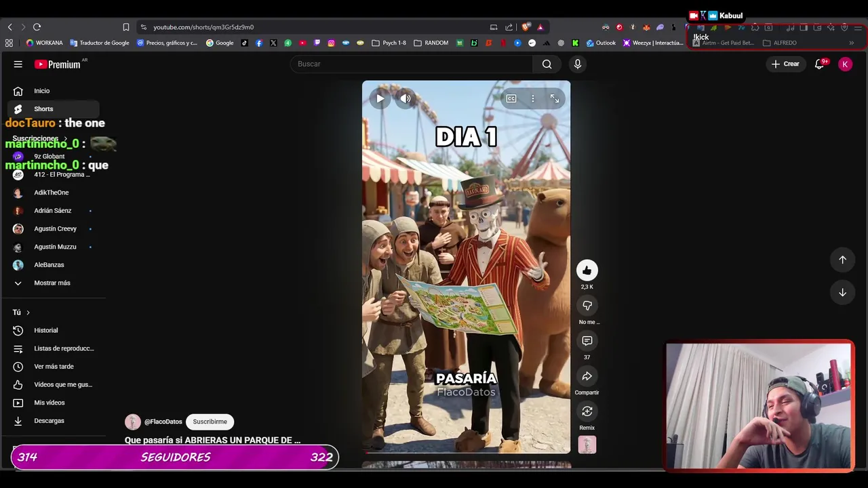Mute the Shorts volume
868x488 pixels.
point(406,99)
